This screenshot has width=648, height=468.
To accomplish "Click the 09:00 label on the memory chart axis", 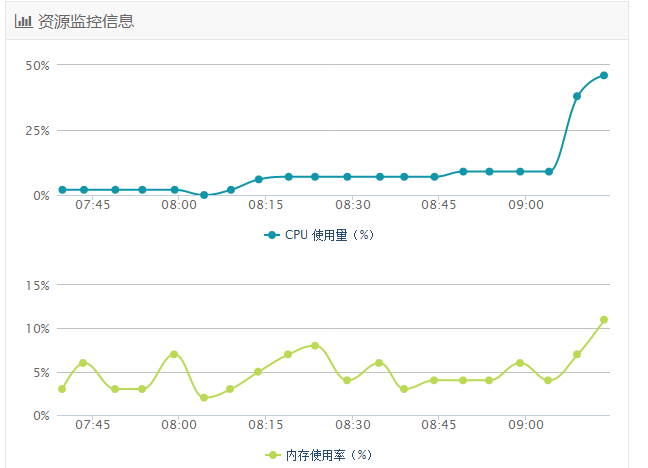I will click(x=526, y=425).
